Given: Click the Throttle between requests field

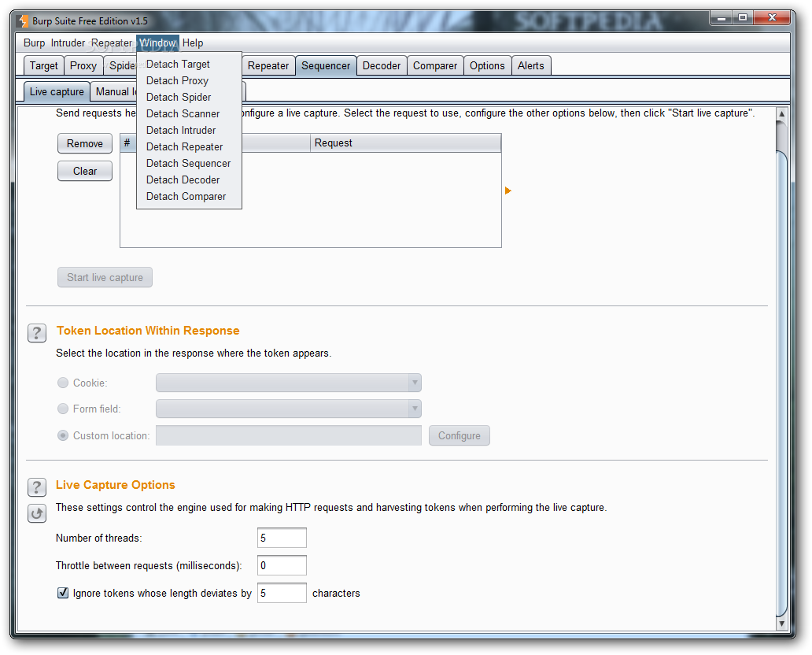Looking at the screenshot, I should point(282,564).
